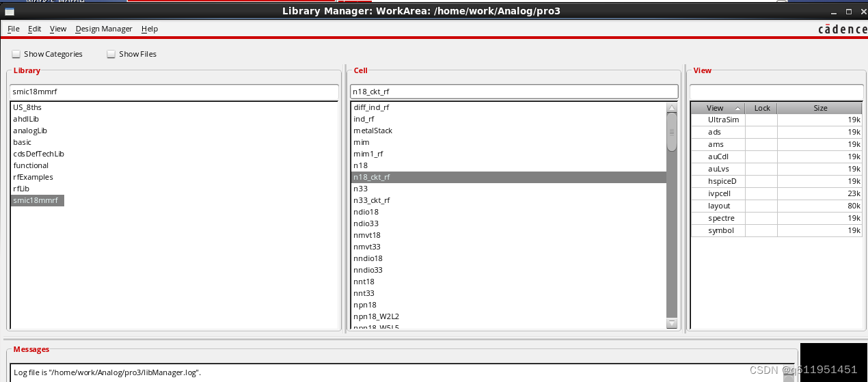Open the window menu icon in title bar

pyautogui.click(x=10, y=12)
